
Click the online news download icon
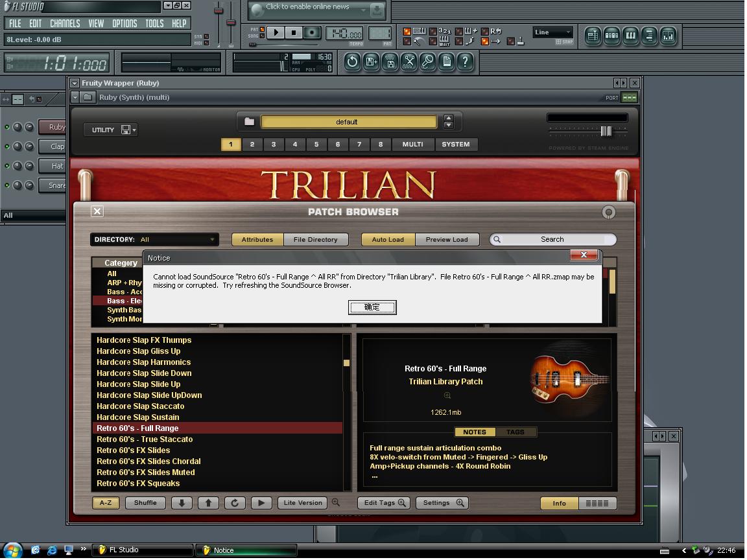[376, 10]
